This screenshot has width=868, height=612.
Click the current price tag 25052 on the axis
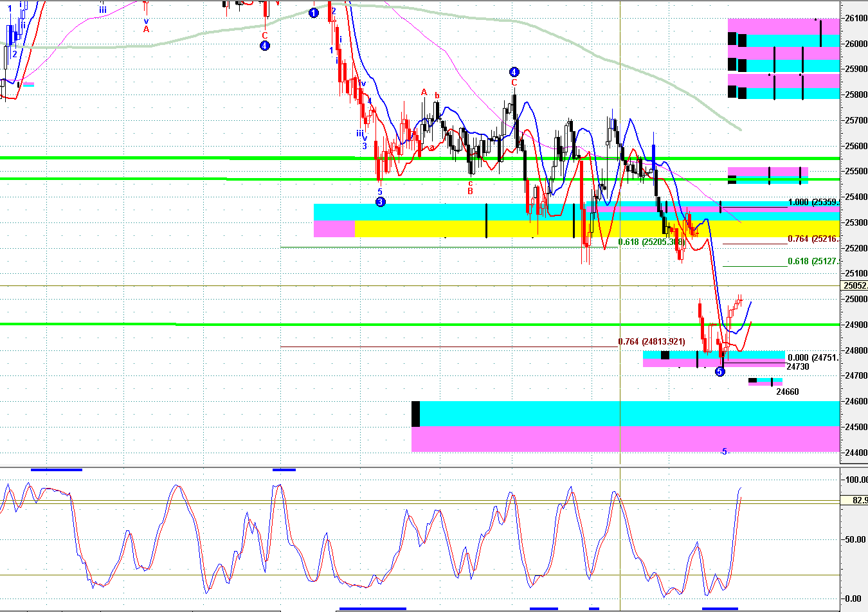pos(855,286)
